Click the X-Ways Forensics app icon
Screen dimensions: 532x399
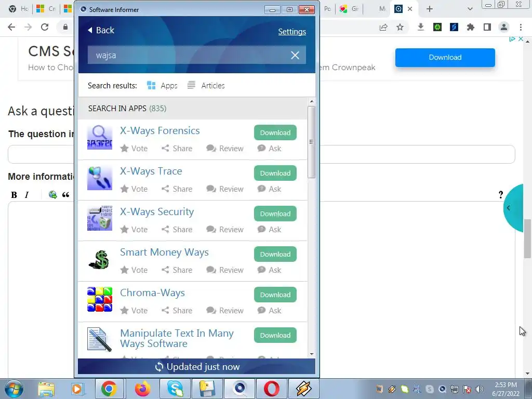(100, 137)
